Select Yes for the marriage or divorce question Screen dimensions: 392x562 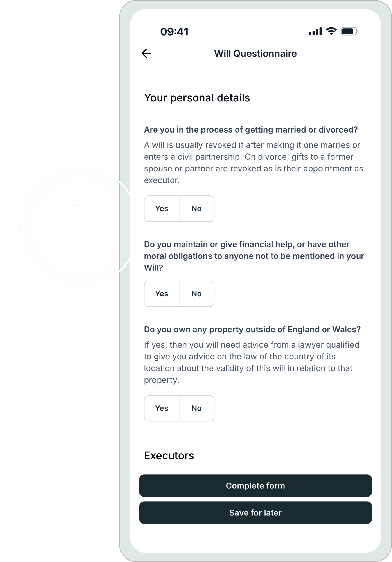coord(162,209)
